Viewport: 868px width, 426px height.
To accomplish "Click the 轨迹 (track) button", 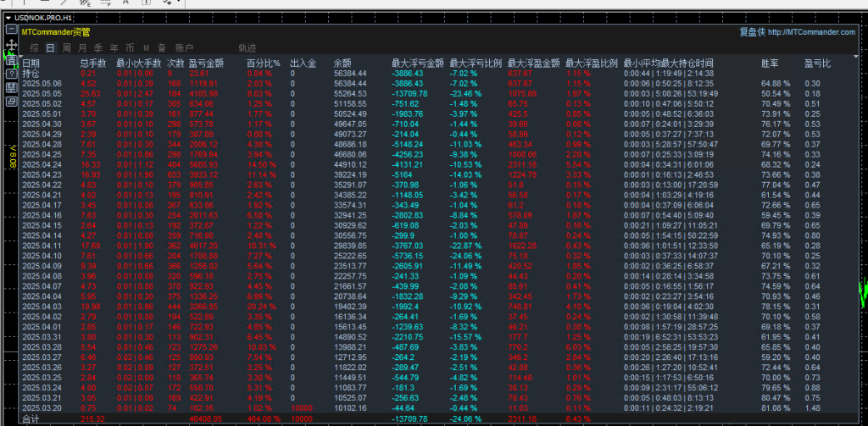I will [248, 48].
